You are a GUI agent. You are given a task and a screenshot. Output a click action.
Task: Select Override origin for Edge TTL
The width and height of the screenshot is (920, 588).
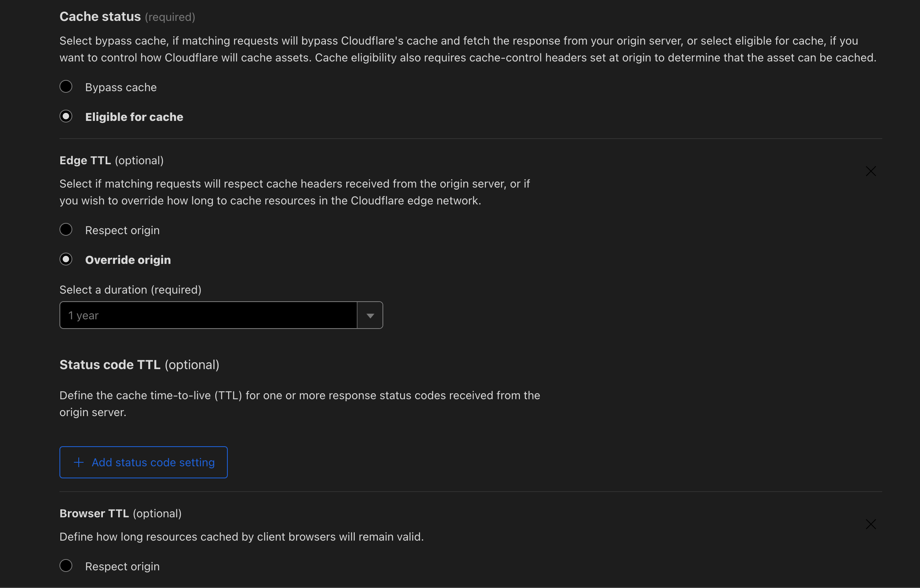[x=66, y=259]
